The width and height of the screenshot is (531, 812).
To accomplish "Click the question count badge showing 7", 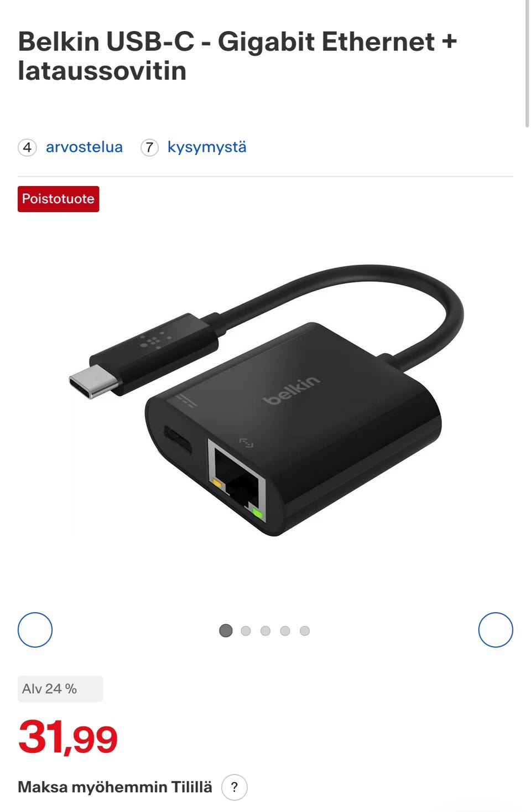I will [149, 147].
